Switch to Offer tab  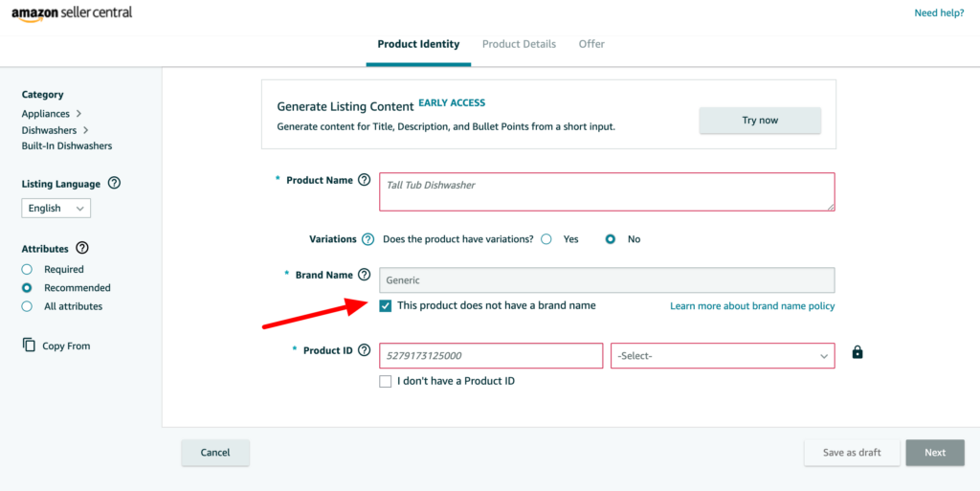(x=591, y=44)
